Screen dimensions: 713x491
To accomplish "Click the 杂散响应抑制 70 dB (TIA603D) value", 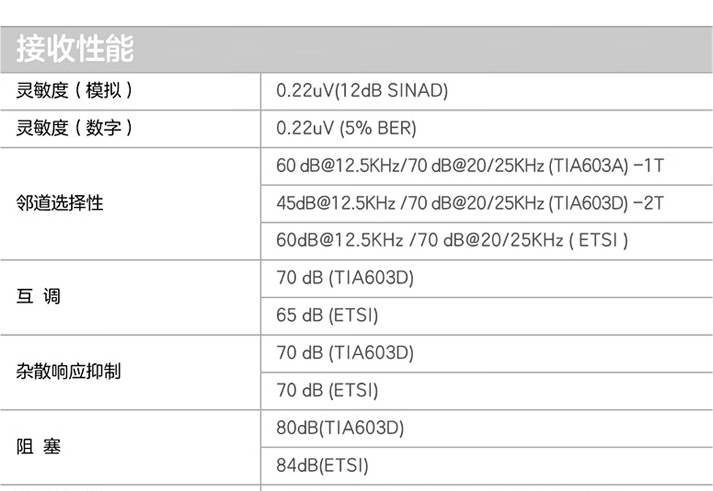I will (x=344, y=352).
